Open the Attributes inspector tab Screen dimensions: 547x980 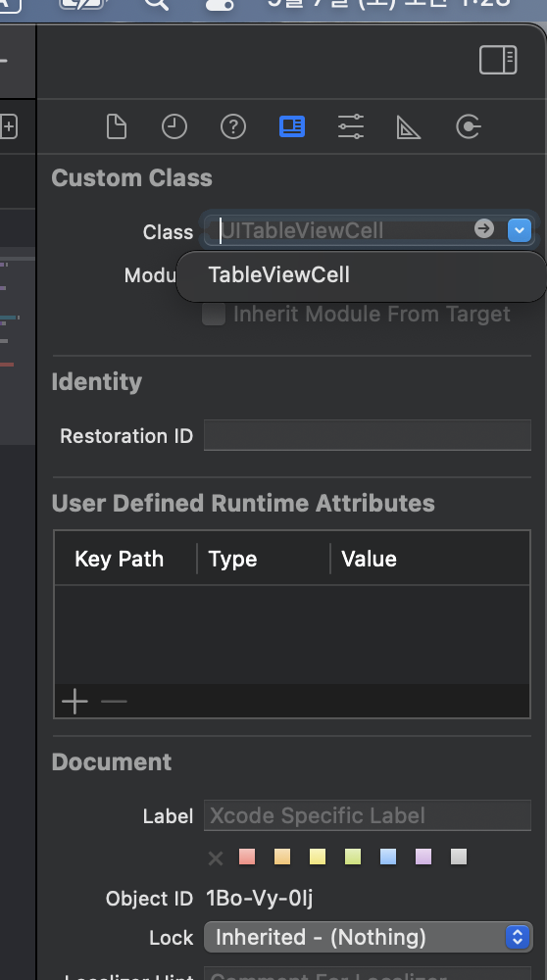pyautogui.click(x=351, y=126)
